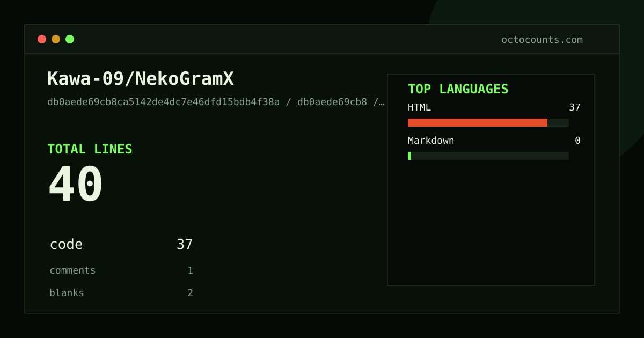Click the commit hash db0aede69cb8ca51… text
Image resolution: width=644 pixels, height=338 pixels.
[x=216, y=102]
